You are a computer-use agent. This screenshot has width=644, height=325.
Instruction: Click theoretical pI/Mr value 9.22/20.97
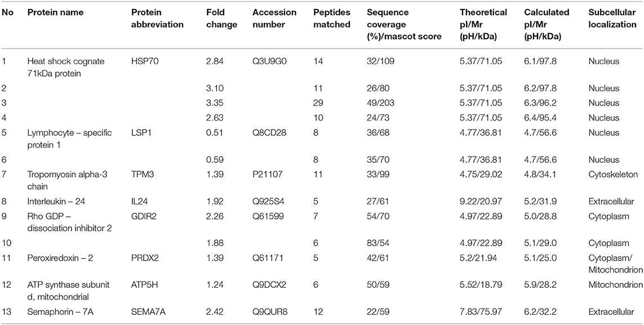[481, 202]
